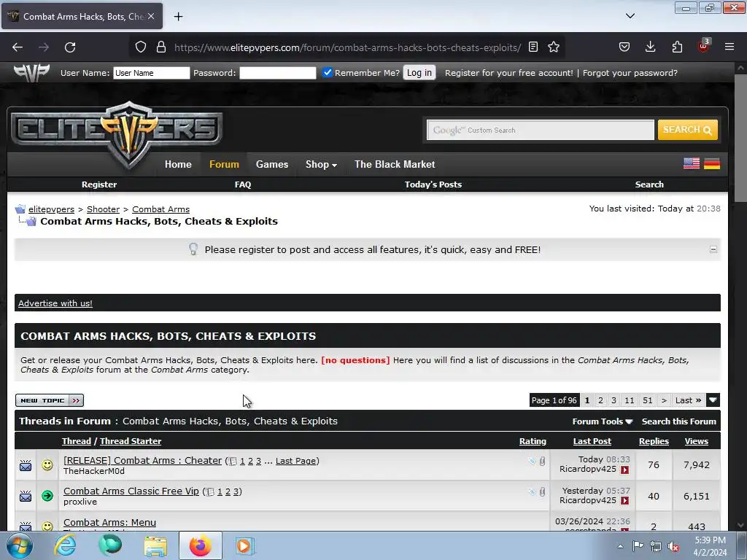Open the Shop dropdown menu
This screenshot has height=560, width=747.
(x=321, y=164)
